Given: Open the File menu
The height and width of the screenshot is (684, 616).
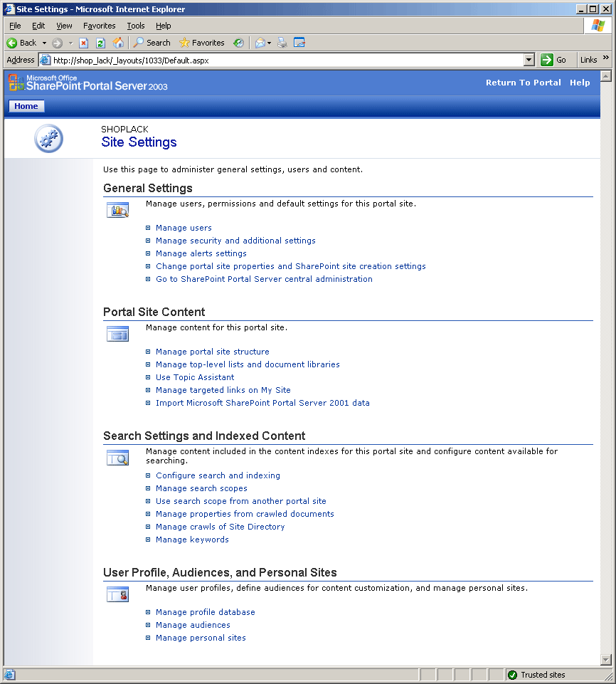Looking at the screenshot, I should point(15,26).
